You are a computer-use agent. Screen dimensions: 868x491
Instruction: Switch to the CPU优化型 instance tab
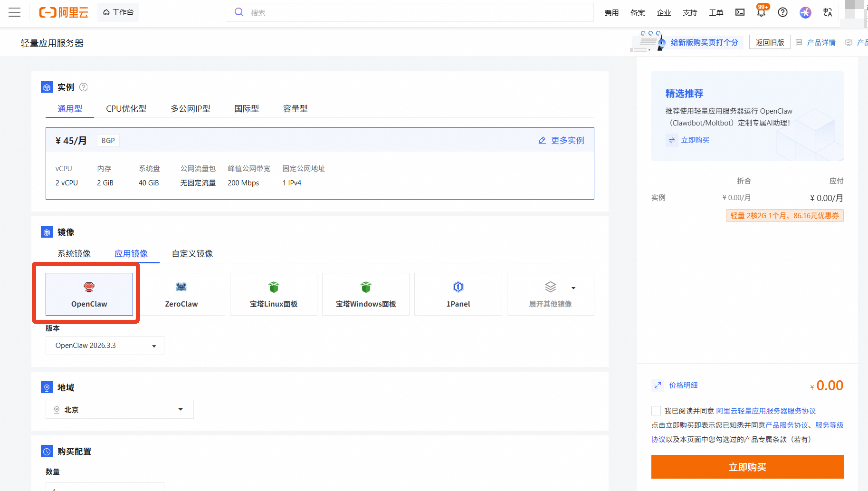(126, 109)
